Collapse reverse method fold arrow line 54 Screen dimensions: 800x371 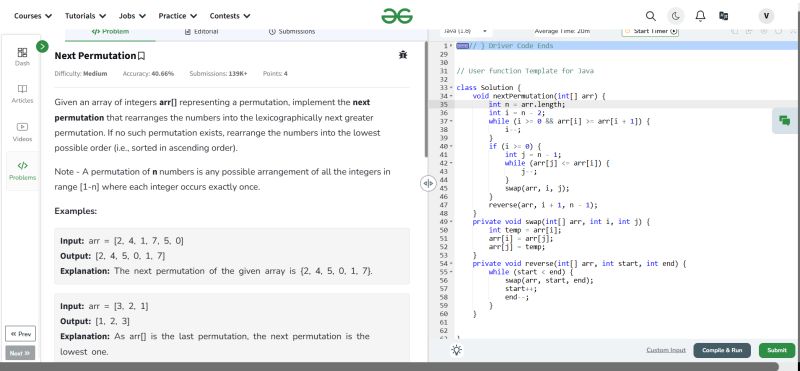point(451,263)
